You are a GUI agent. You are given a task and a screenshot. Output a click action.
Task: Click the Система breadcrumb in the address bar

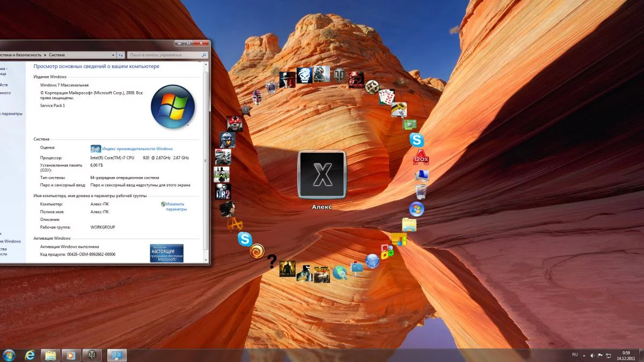point(56,55)
